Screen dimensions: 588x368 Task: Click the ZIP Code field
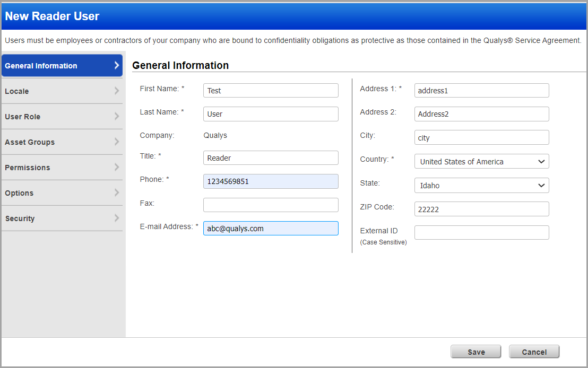pyautogui.click(x=481, y=209)
